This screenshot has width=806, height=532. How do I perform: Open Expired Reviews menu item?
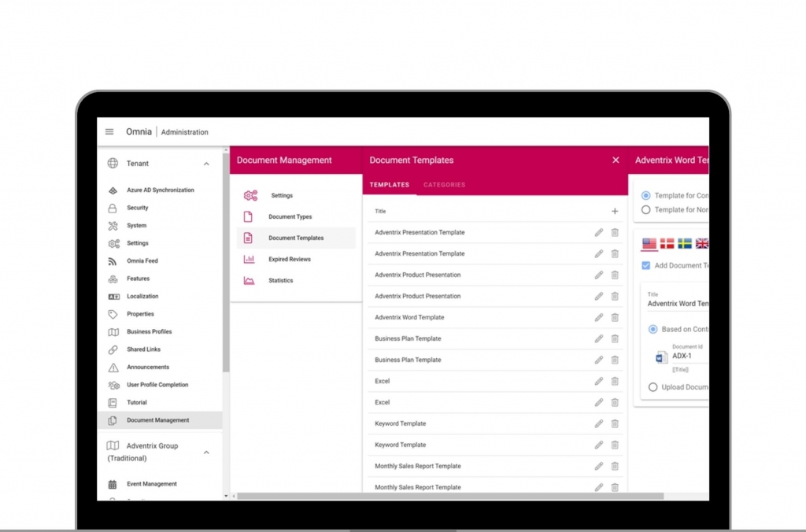click(296, 259)
